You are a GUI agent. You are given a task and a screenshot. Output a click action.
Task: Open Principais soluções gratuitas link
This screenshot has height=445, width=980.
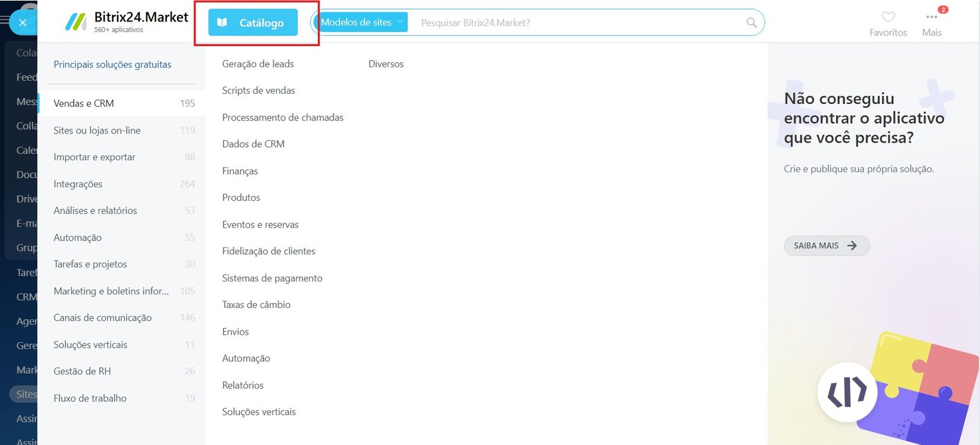pos(112,64)
